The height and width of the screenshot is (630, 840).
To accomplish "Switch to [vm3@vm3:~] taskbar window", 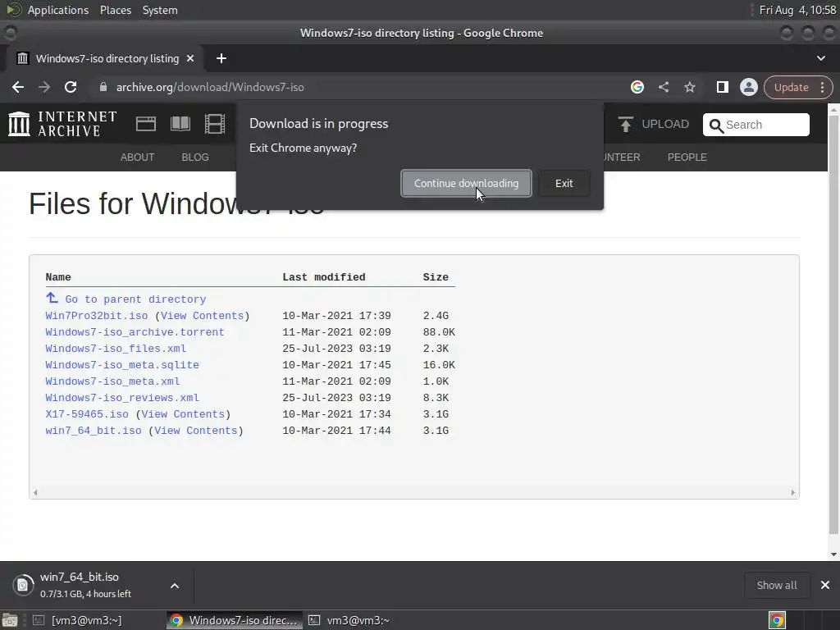I will coord(78,620).
